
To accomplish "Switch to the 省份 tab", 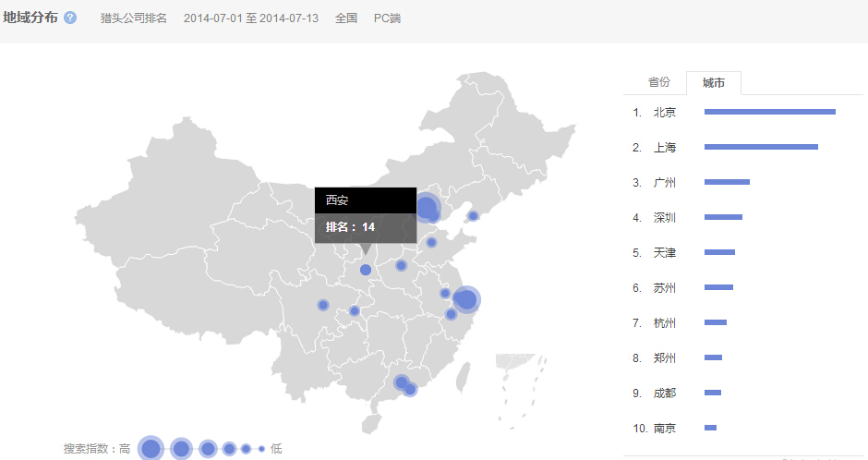I will [x=658, y=82].
